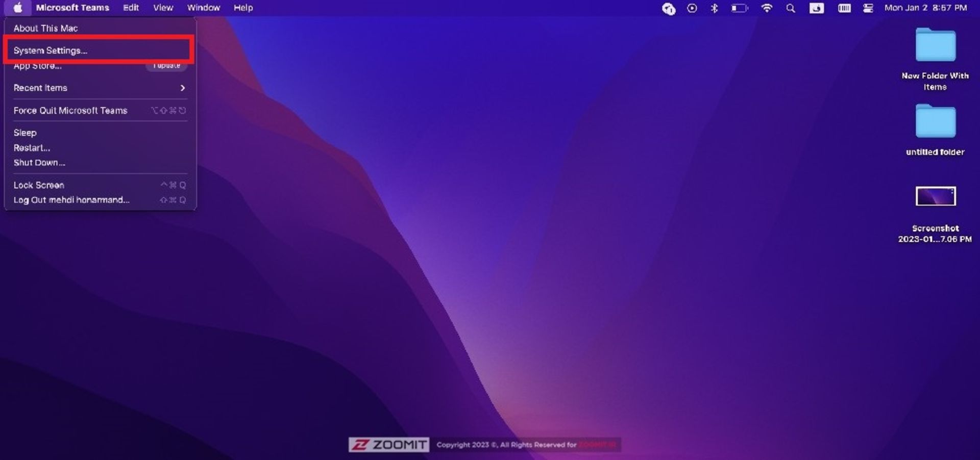Open App Store menu entry
This screenshot has width=980, height=460.
pyautogui.click(x=100, y=66)
